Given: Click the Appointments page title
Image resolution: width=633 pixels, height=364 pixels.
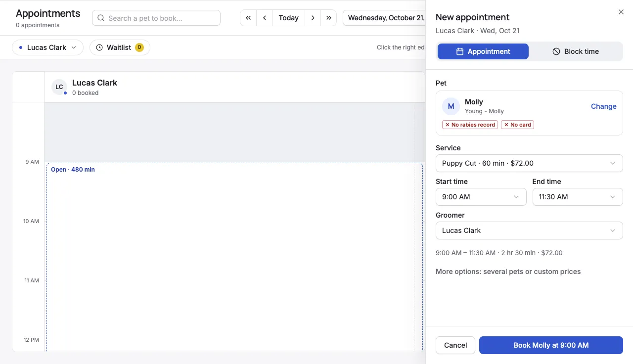Looking at the screenshot, I should [48, 13].
